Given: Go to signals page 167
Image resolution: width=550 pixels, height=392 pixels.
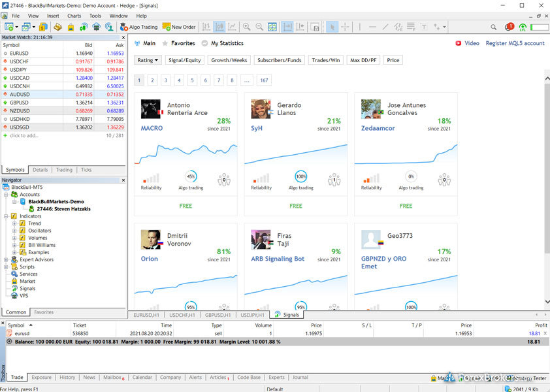Looking at the screenshot, I should click(x=264, y=80).
